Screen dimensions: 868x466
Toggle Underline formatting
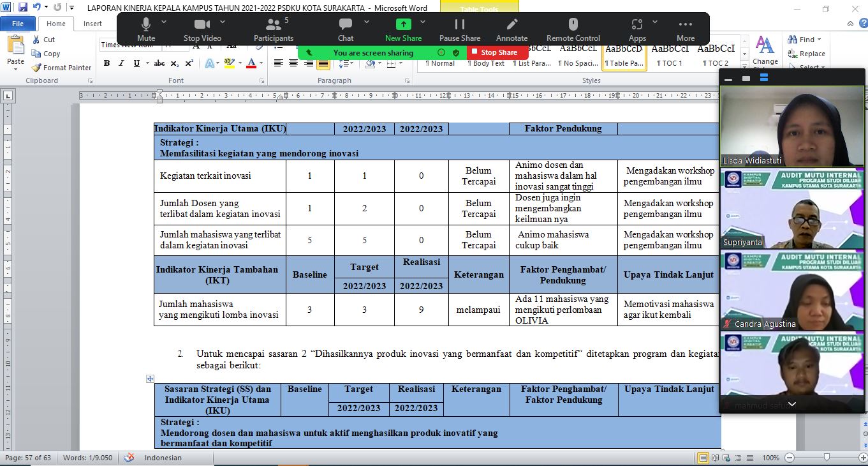pyautogui.click(x=136, y=63)
